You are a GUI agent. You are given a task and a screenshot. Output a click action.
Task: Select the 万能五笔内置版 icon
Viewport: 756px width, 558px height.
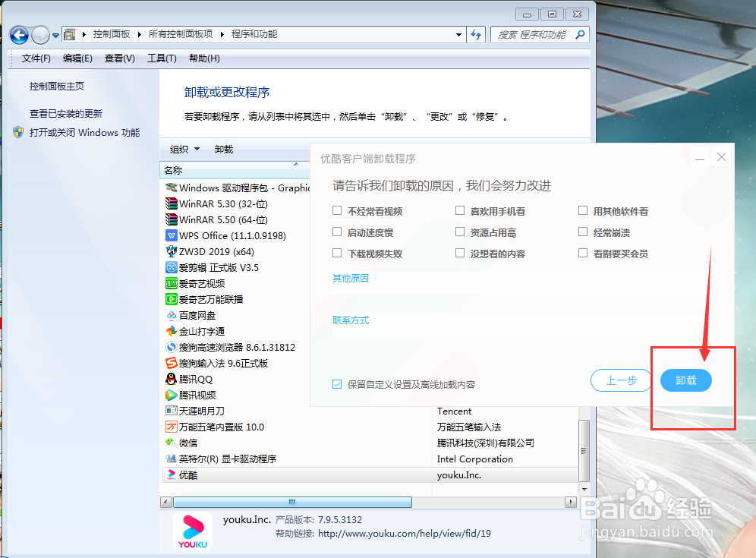[171, 427]
